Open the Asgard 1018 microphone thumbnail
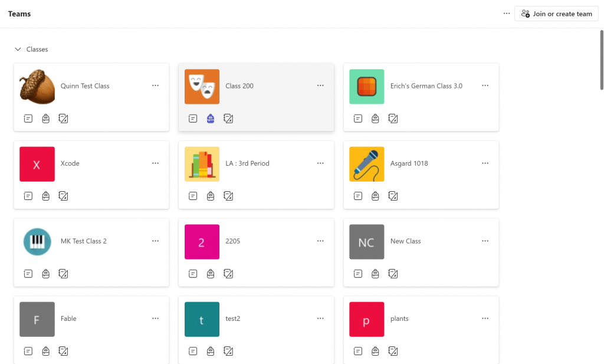604x364 pixels. click(x=367, y=164)
